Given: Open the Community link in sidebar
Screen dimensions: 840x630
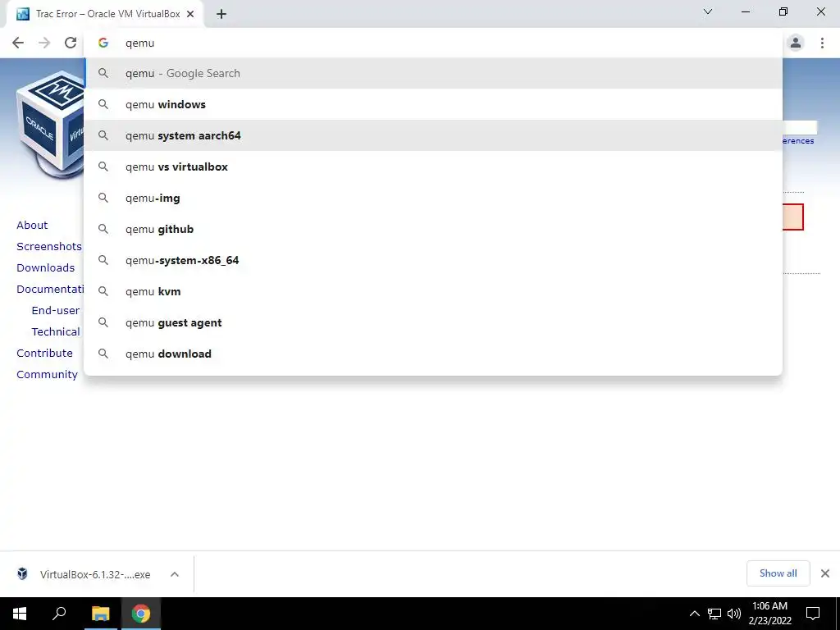Looking at the screenshot, I should click(47, 374).
